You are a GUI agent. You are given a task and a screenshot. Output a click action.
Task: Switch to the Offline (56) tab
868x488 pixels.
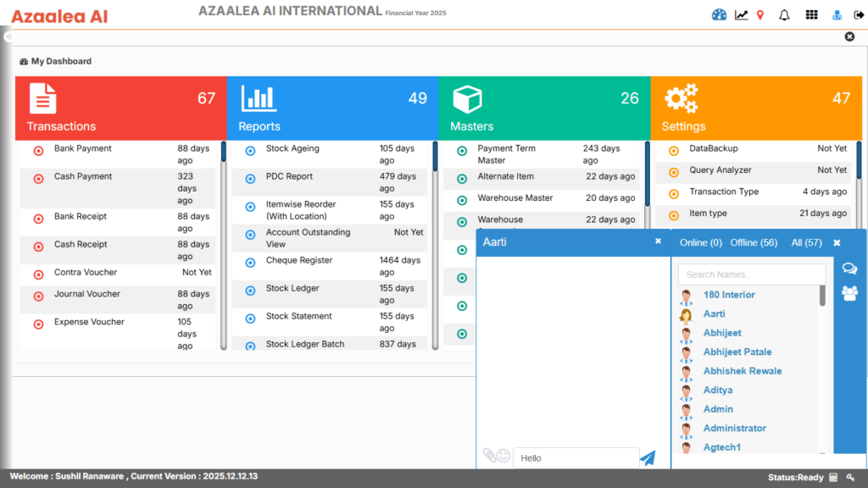tap(754, 243)
